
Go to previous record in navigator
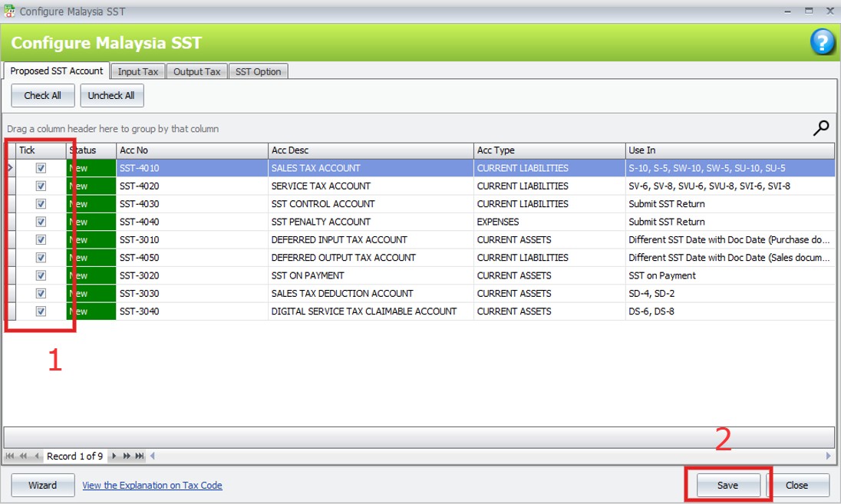pos(37,456)
